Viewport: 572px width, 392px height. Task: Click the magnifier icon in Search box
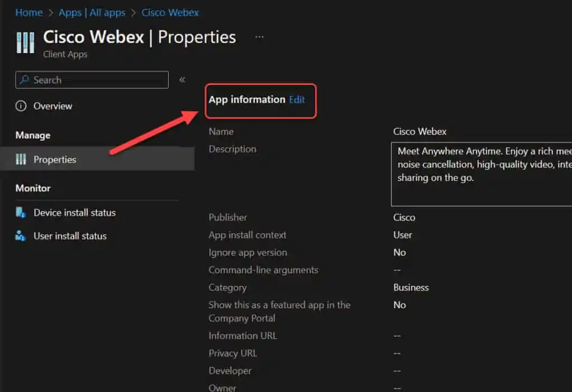pyautogui.click(x=25, y=79)
